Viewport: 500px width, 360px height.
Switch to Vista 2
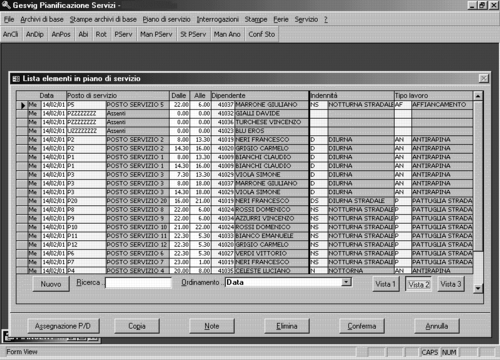coord(418,284)
